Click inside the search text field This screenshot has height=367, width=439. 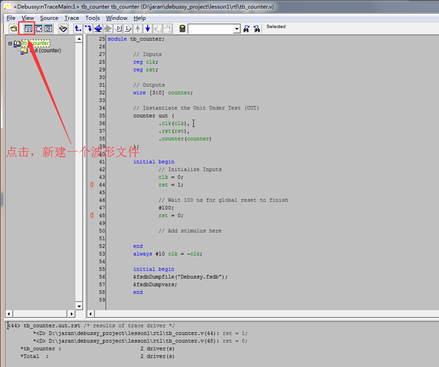pos(211,29)
